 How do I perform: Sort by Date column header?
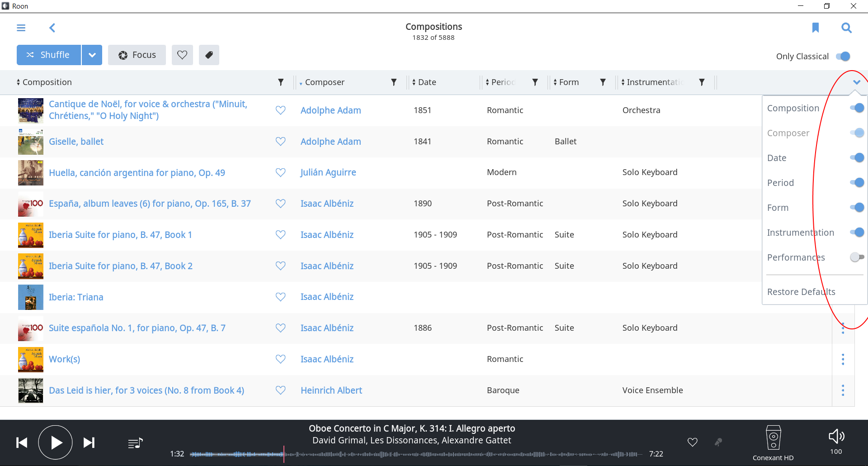(424, 82)
